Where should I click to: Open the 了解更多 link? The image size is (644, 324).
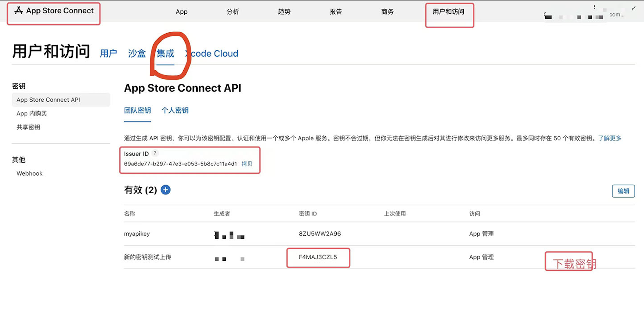click(x=609, y=138)
